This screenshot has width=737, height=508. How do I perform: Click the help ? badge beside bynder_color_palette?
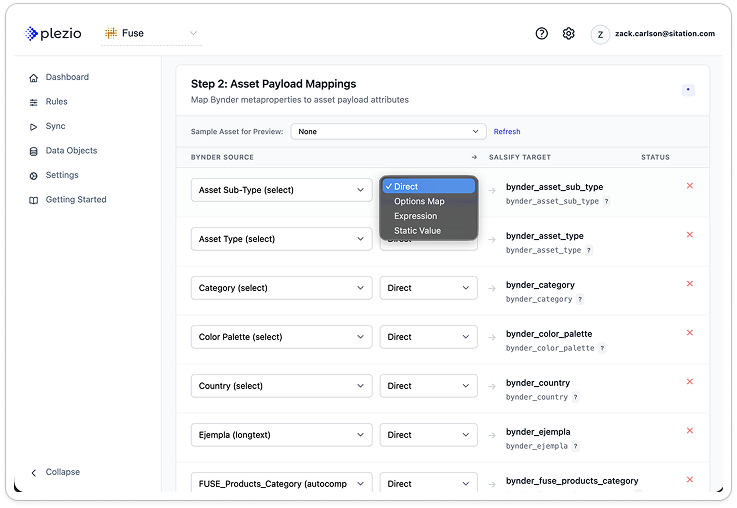602,348
